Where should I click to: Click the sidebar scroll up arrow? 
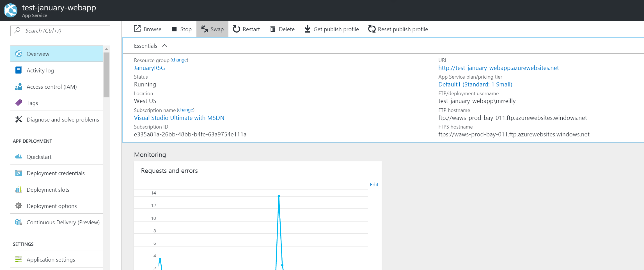click(106, 49)
